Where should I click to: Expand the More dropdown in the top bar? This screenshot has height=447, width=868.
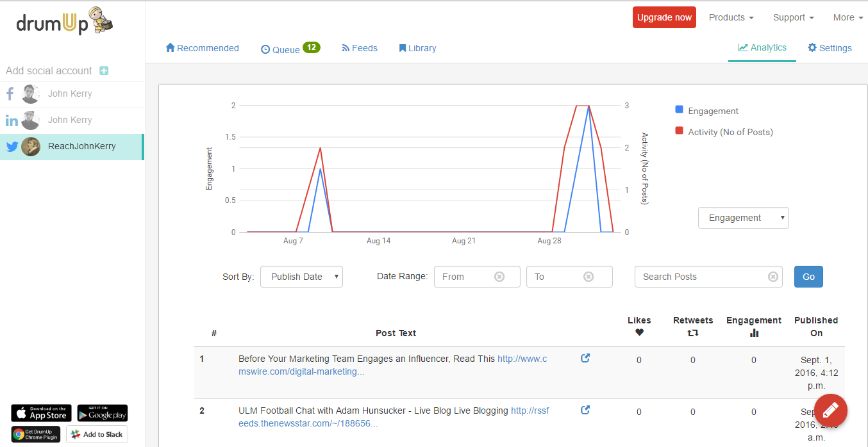coord(847,17)
